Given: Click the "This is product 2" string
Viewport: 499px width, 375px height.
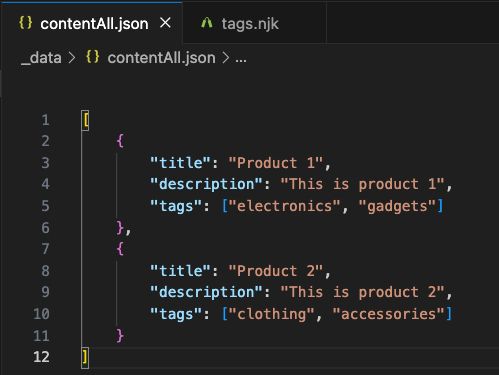Looking at the screenshot, I should coord(363,292).
